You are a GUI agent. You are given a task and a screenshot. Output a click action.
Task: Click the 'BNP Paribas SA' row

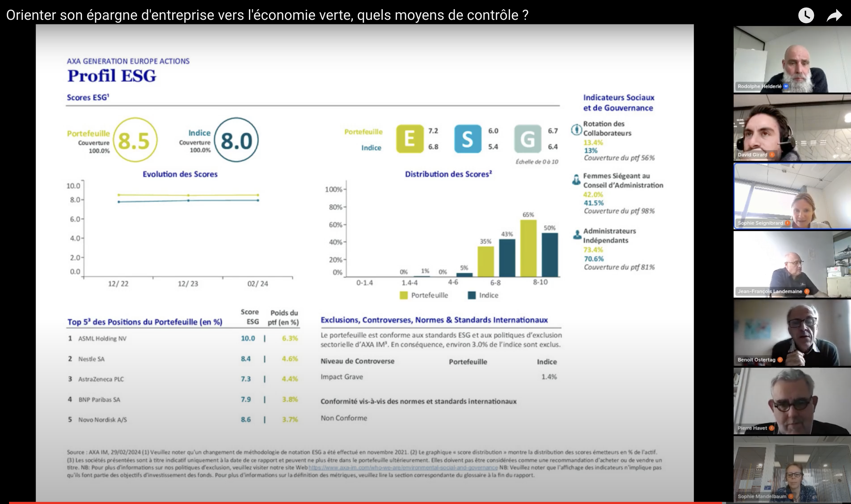pos(183,399)
